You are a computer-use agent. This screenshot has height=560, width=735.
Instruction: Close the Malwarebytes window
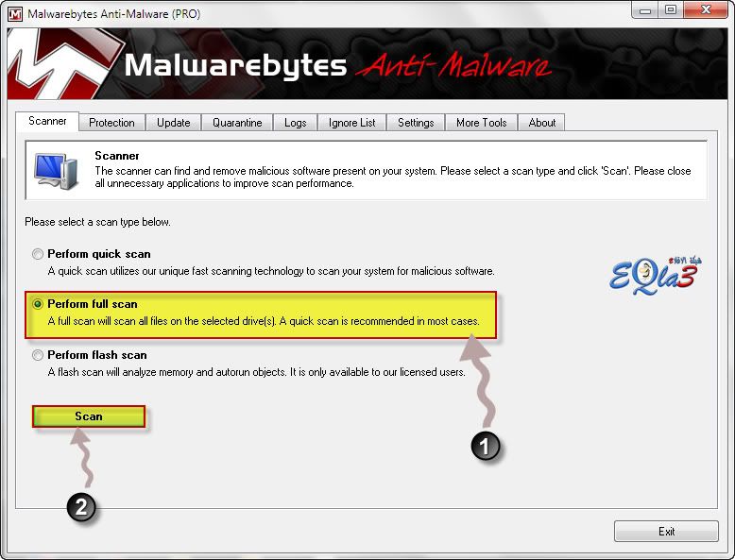[706, 10]
